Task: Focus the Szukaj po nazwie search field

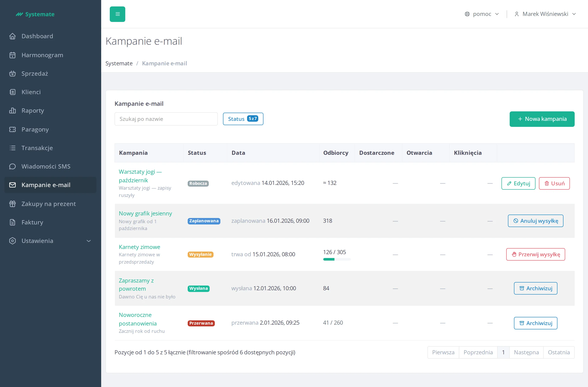Action: click(x=166, y=119)
